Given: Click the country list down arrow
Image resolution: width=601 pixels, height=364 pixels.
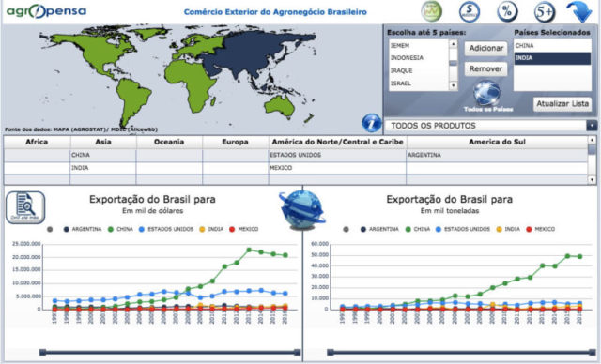Looking at the screenshot, I should click(453, 85).
